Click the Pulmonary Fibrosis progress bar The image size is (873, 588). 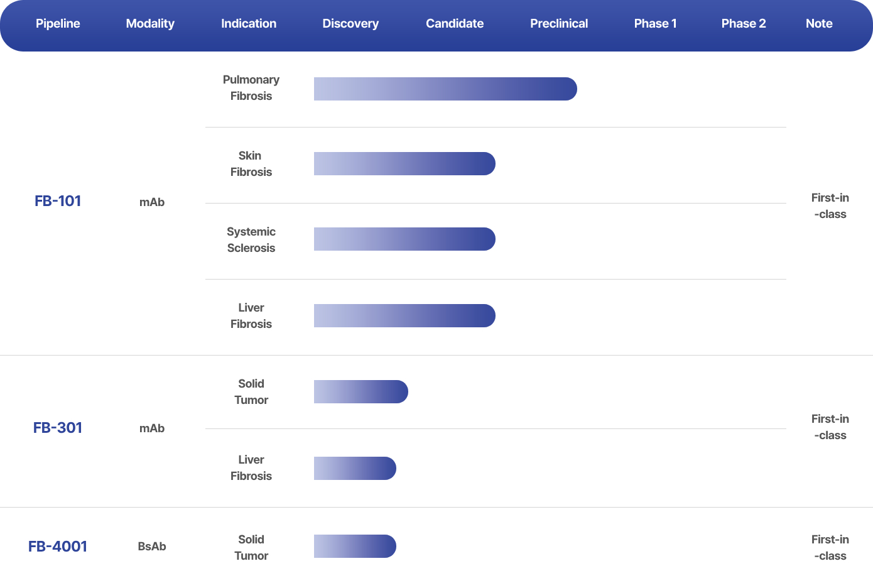pos(445,89)
